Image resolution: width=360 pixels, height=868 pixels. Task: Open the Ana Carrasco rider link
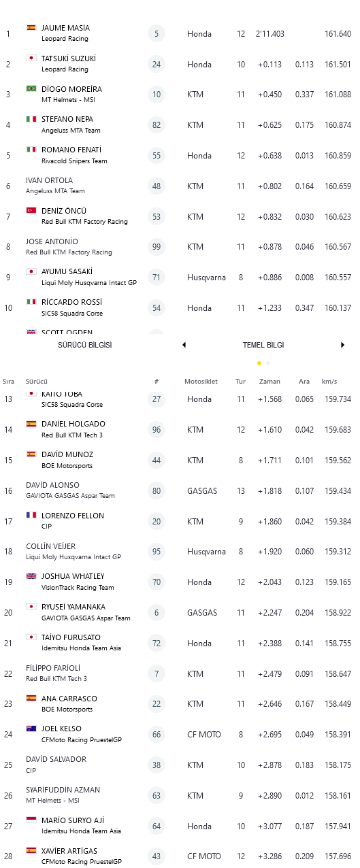coord(69,699)
